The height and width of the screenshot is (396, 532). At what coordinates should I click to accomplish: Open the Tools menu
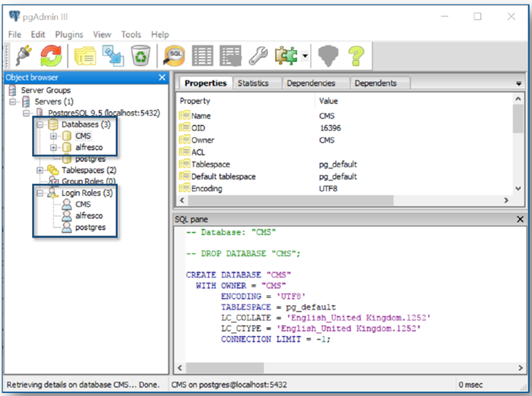(x=131, y=34)
